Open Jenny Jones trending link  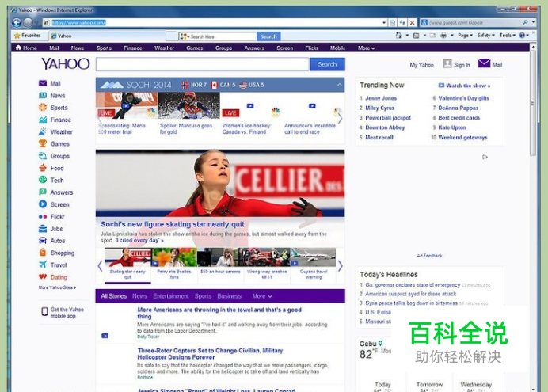[x=381, y=98]
